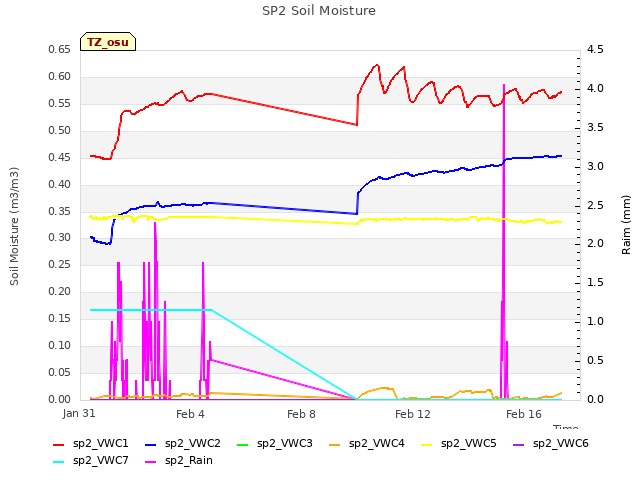
Task: Click the Feb 4 x-axis label
Action: (190, 414)
